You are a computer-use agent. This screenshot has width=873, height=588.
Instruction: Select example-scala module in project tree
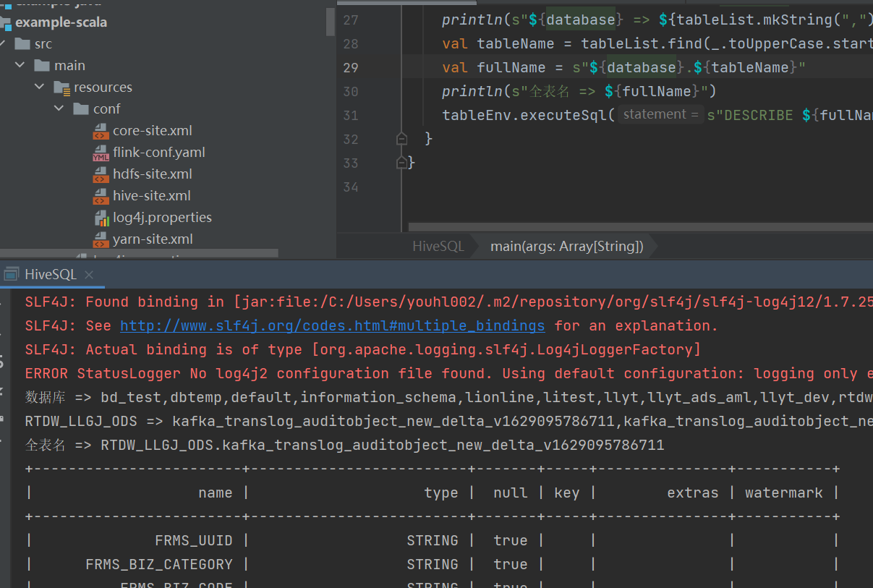pos(61,22)
